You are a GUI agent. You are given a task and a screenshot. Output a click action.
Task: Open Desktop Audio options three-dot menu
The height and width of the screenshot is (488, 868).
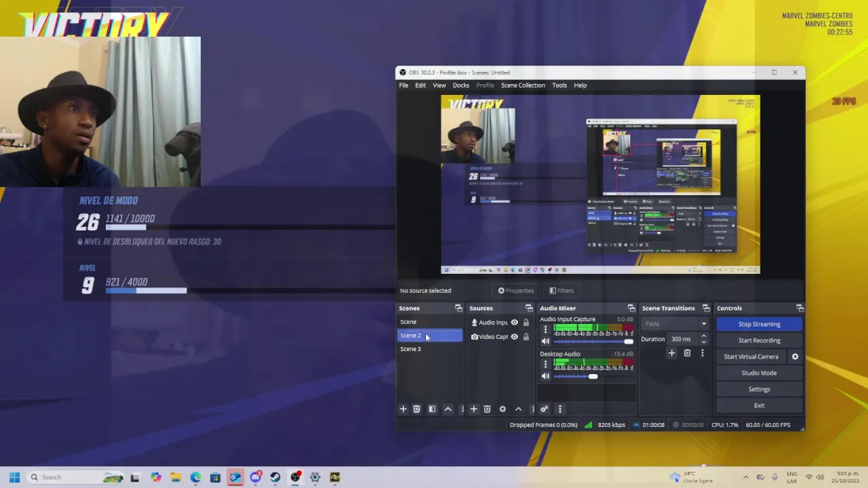(545, 364)
